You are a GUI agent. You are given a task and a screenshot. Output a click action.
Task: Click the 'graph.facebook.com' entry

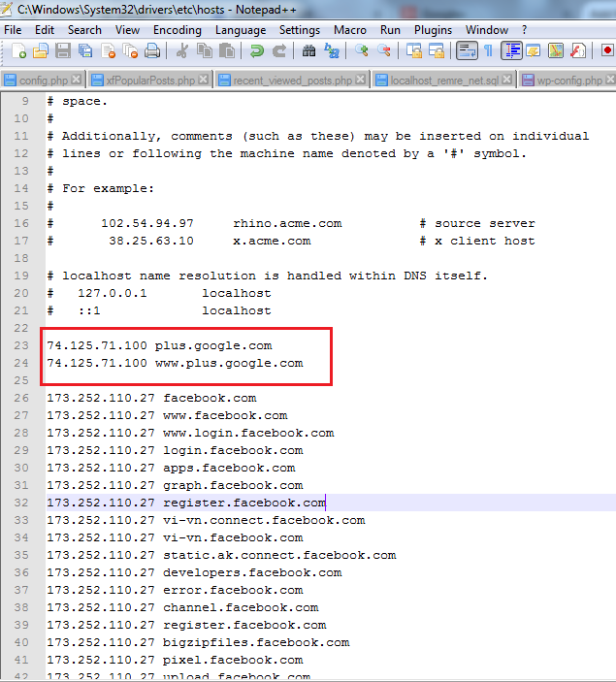233,485
